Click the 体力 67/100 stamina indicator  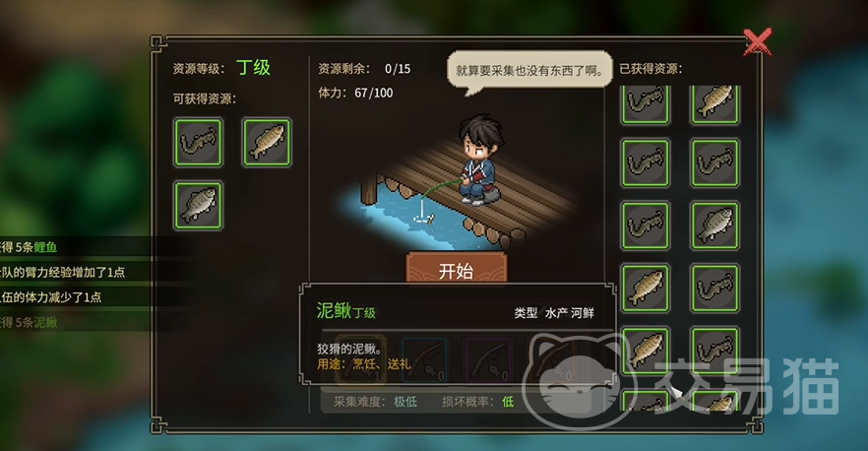point(355,93)
